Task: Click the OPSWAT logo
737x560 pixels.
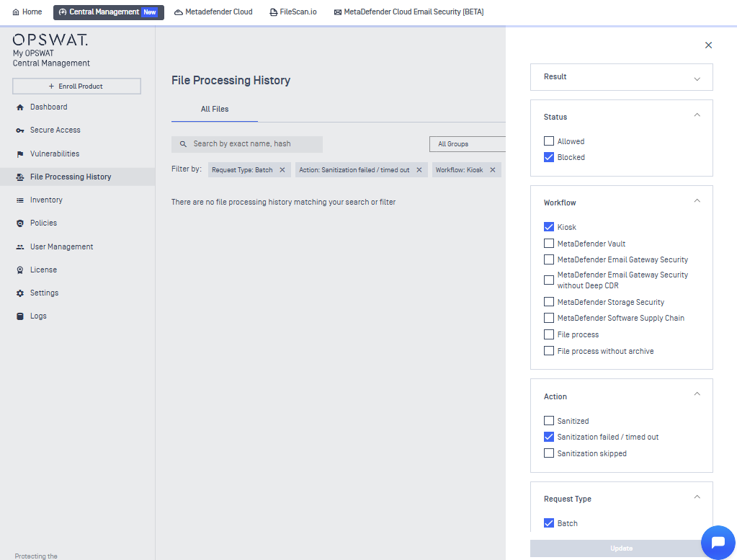Action: [x=50, y=40]
